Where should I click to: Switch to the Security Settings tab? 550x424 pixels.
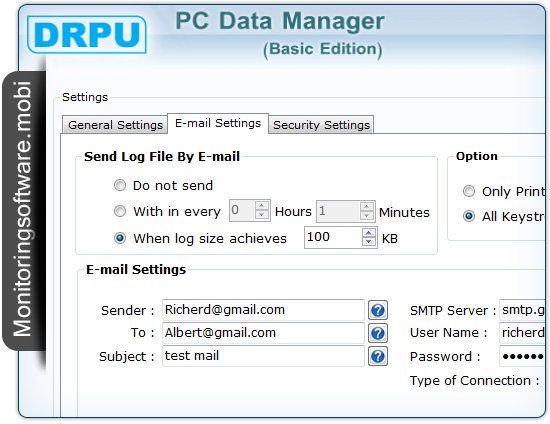pos(321,125)
